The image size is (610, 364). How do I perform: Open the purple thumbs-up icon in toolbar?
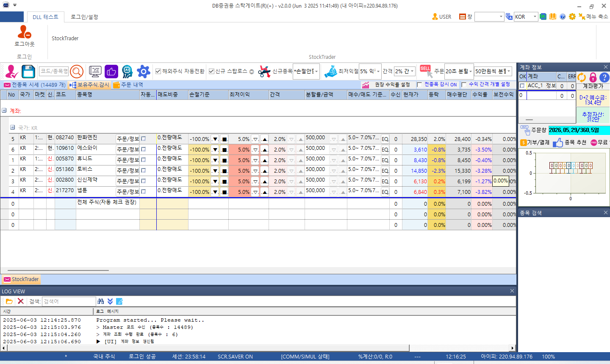pos(111,72)
